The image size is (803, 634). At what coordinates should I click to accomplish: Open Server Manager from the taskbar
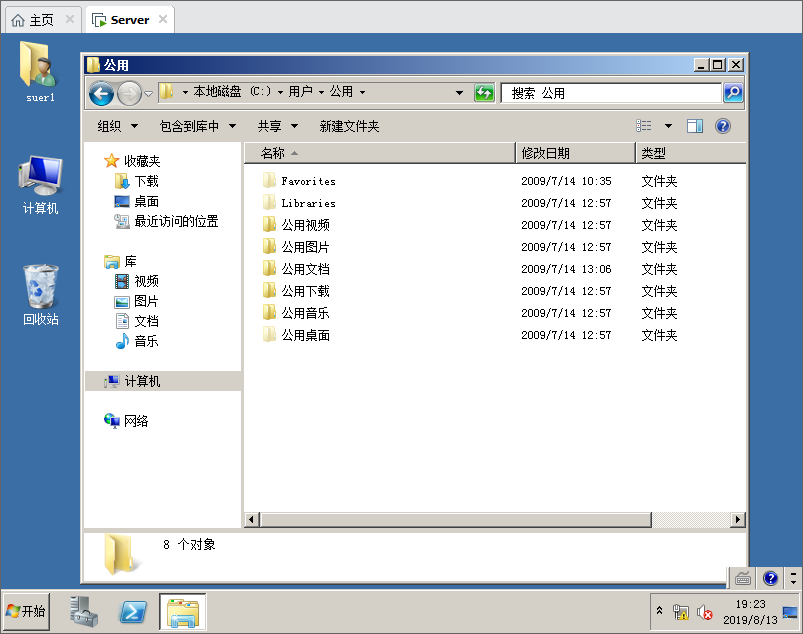point(84,611)
